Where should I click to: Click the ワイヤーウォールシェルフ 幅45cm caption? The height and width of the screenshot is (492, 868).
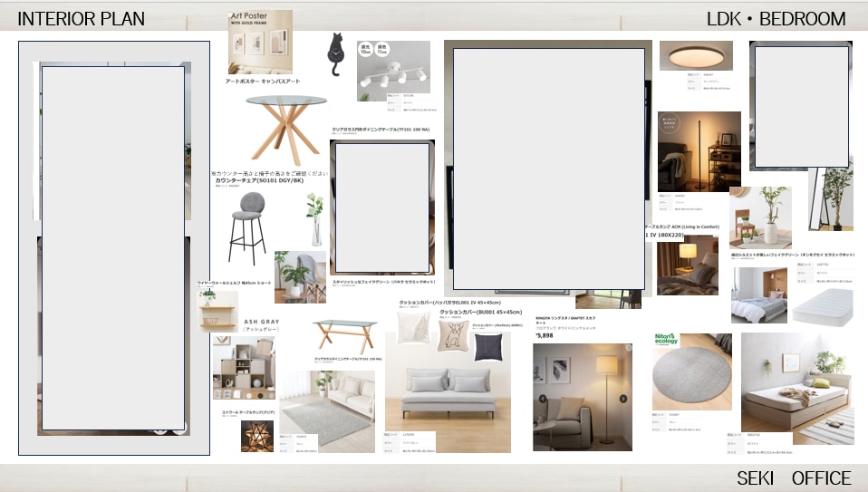234,283
